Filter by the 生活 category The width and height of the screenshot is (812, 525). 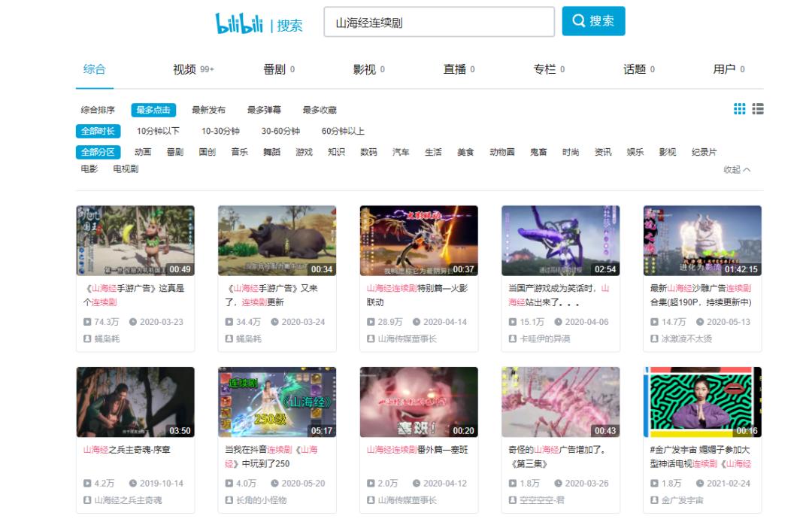tap(433, 152)
